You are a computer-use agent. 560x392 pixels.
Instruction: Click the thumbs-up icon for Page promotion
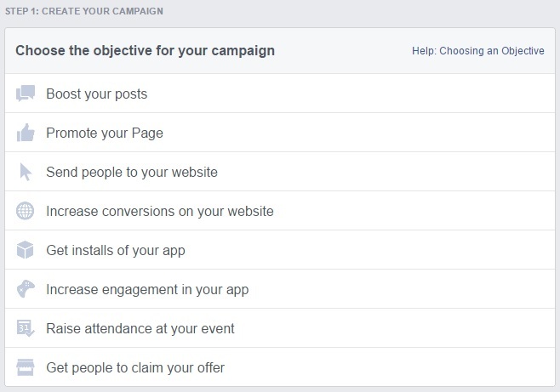26,133
